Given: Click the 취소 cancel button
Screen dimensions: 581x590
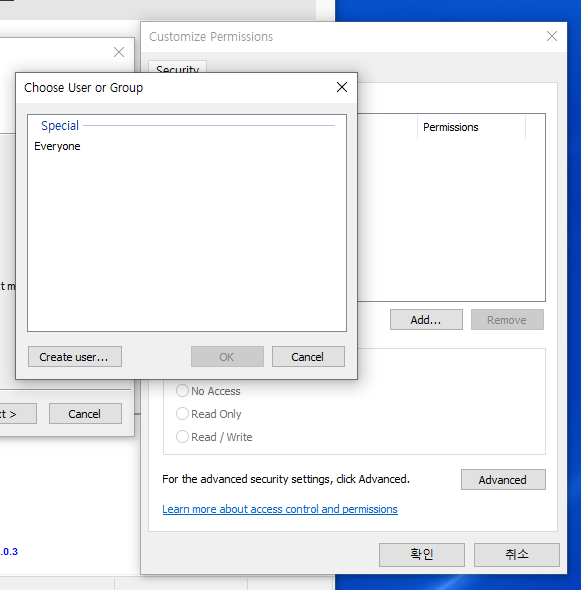Looking at the screenshot, I should 517,555.
